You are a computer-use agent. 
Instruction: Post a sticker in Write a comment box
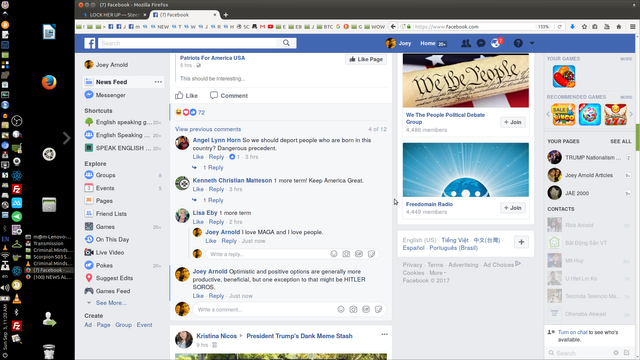point(378,309)
